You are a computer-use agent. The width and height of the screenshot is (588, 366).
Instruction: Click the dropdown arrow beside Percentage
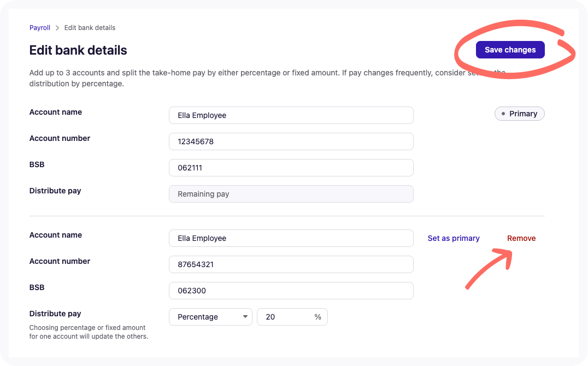coord(245,317)
